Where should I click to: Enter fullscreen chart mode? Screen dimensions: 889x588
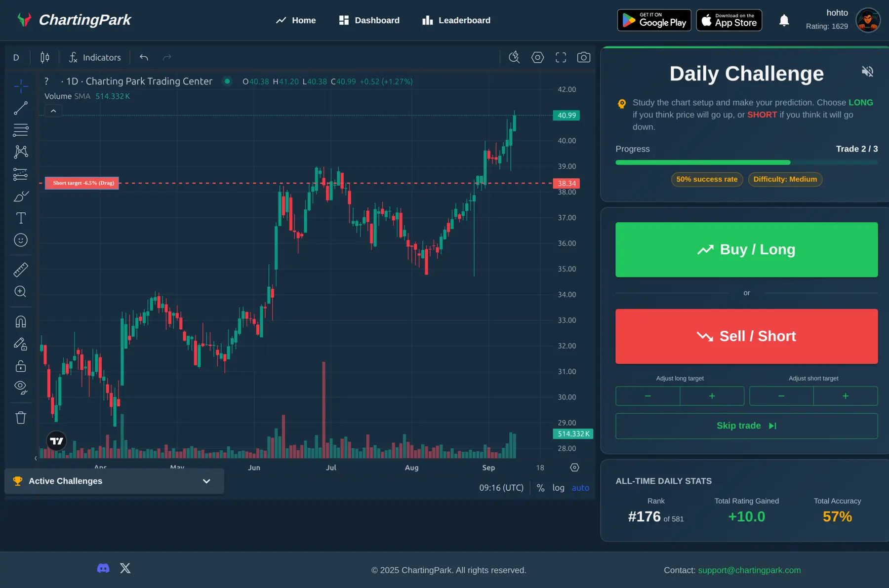click(x=561, y=57)
